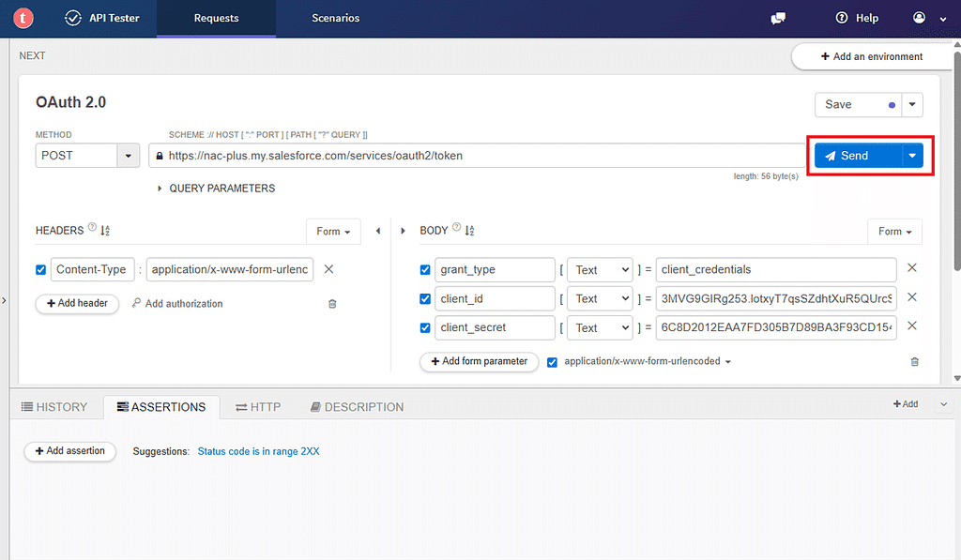
Task: Open Send button dropdown arrow
Action: (912, 156)
